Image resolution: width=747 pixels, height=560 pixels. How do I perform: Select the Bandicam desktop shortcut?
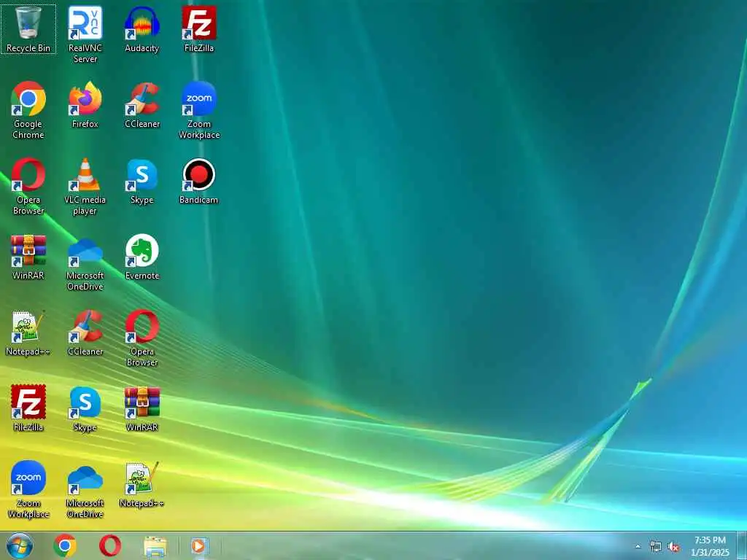[198, 181]
